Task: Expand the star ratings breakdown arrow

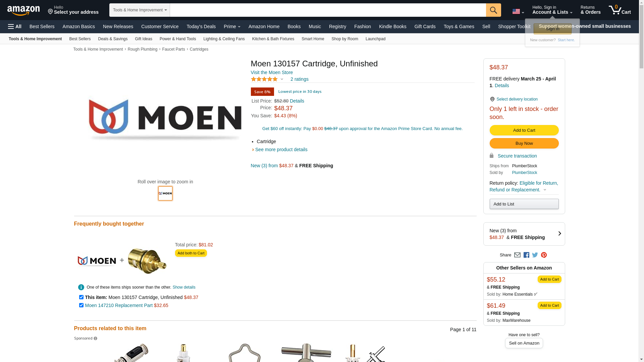Action: pyautogui.click(x=282, y=79)
